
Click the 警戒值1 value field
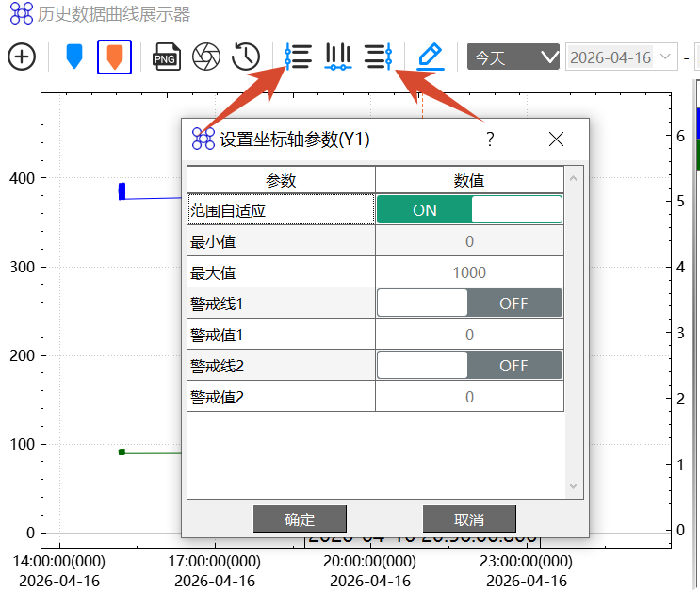[469, 335]
